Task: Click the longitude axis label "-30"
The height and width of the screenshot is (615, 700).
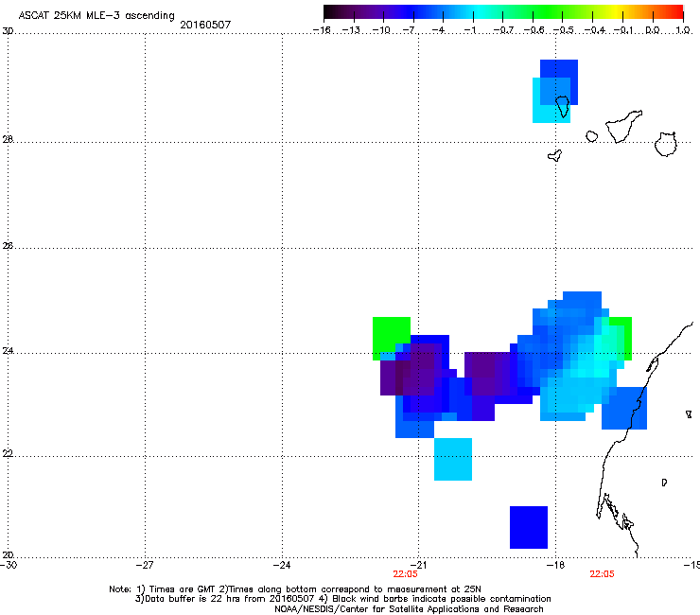Action: pos(9,565)
